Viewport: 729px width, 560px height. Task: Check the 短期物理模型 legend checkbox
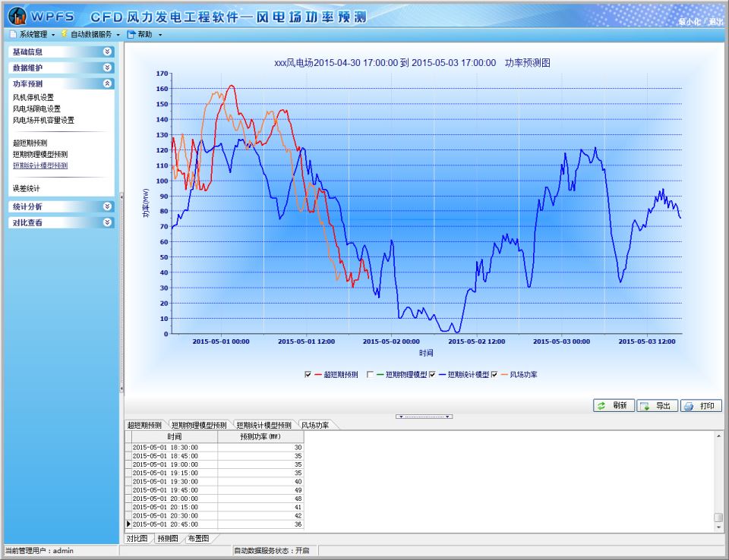[370, 374]
